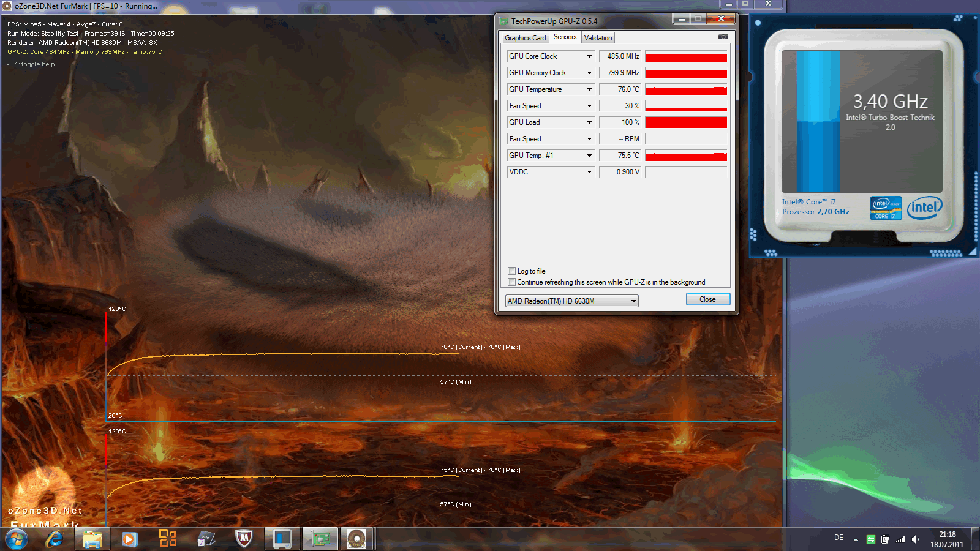Click the GPU Load red graph
The width and height of the screenshot is (980, 551).
pos(686,122)
